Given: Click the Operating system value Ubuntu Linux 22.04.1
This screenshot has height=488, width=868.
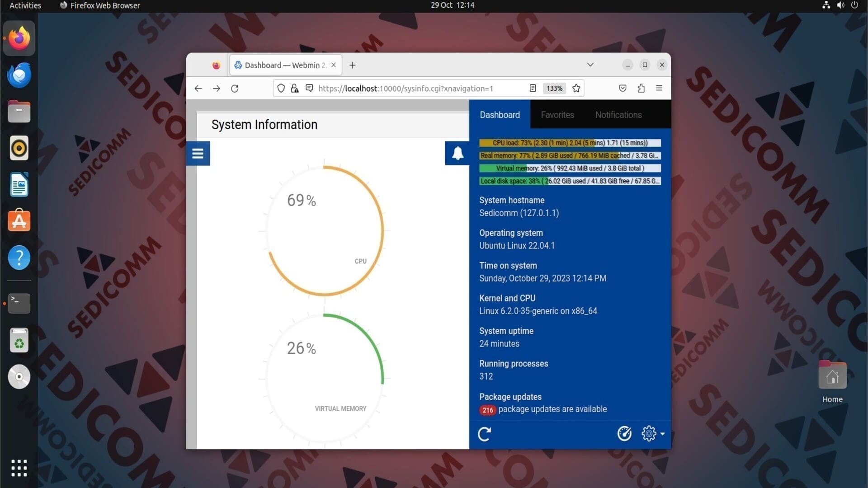Looking at the screenshot, I should tap(517, 246).
